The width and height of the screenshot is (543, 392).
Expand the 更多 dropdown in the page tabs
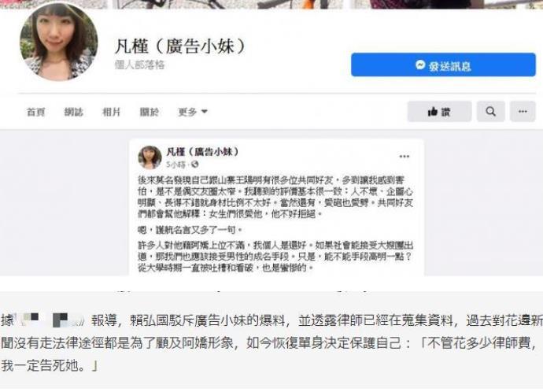tap(193, 112)
